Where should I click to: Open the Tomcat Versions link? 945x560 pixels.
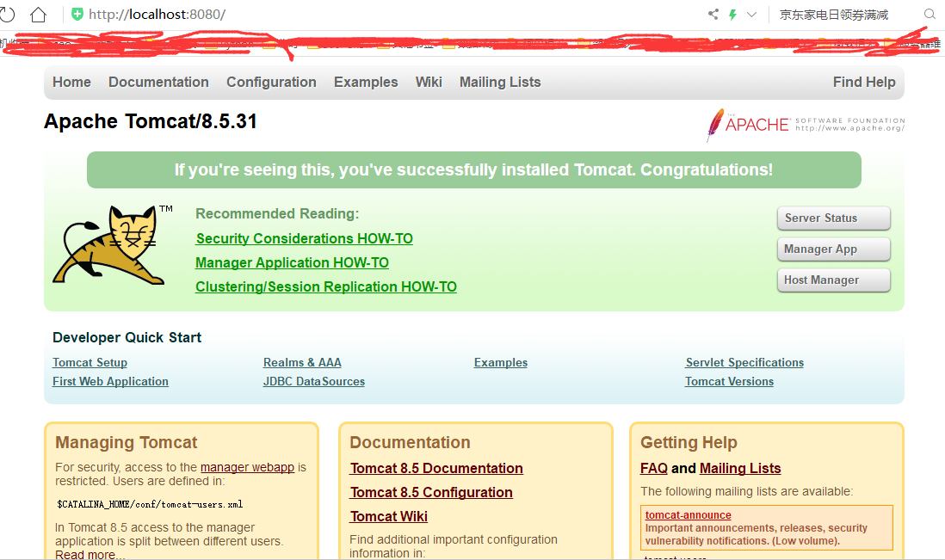pyautogui.click(x=729, y=381)
